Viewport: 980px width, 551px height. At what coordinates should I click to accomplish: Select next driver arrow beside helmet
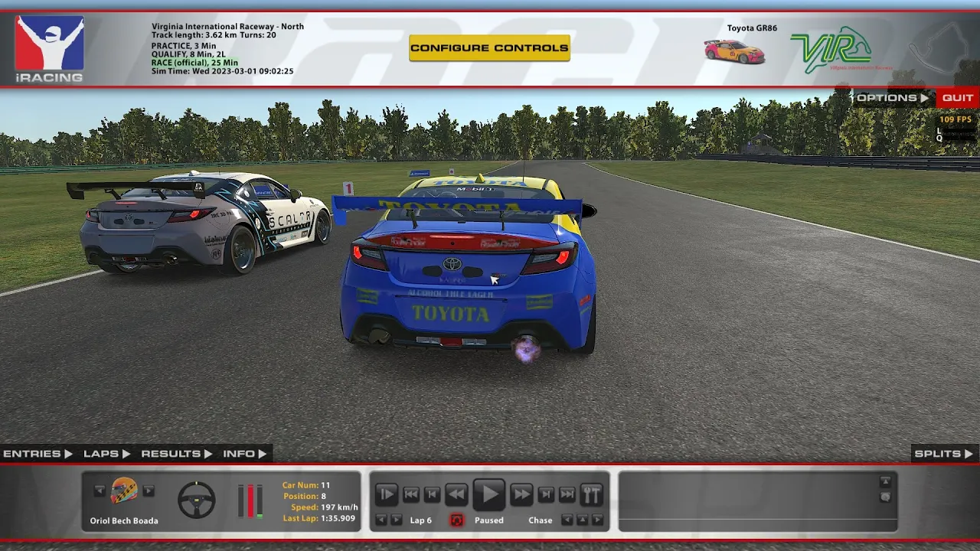pos(149,491)
